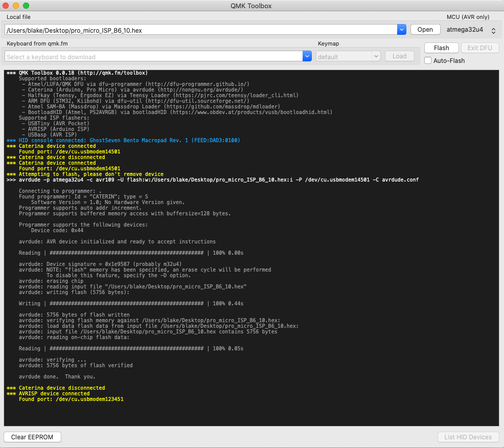Enable the Auto-Flash checkbox
Screen dimensions: 504x448
click(428, 60)
